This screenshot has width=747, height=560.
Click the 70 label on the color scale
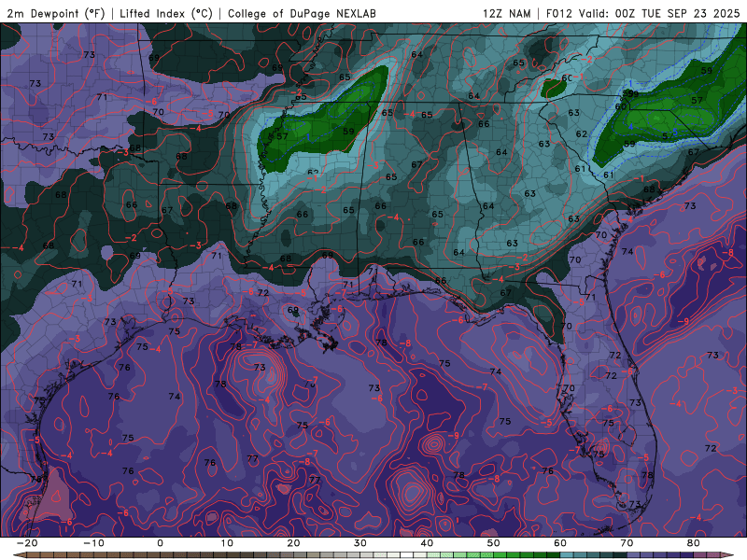coord(627,543)
